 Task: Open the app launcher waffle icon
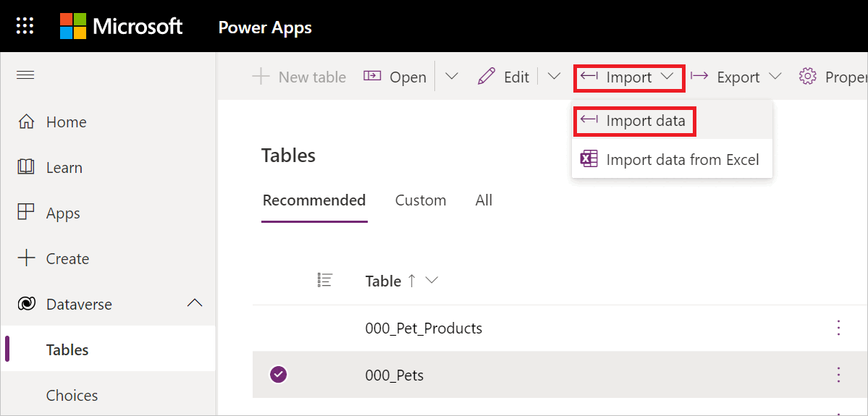click(25, 26)
